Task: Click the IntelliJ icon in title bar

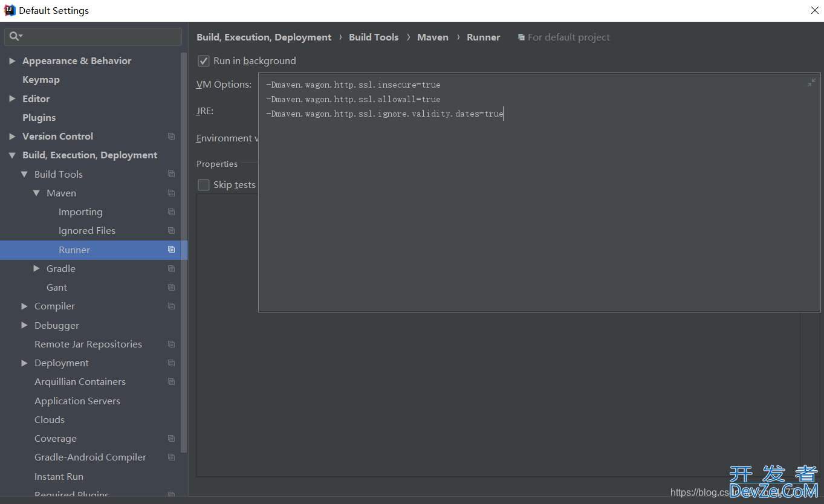Action: pos(10,10)
